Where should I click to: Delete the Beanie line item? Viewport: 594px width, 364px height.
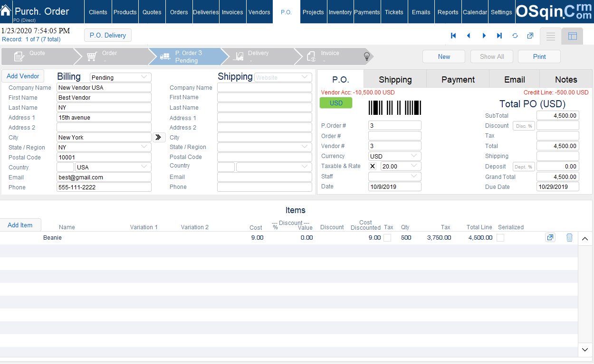tap(569, 237)
